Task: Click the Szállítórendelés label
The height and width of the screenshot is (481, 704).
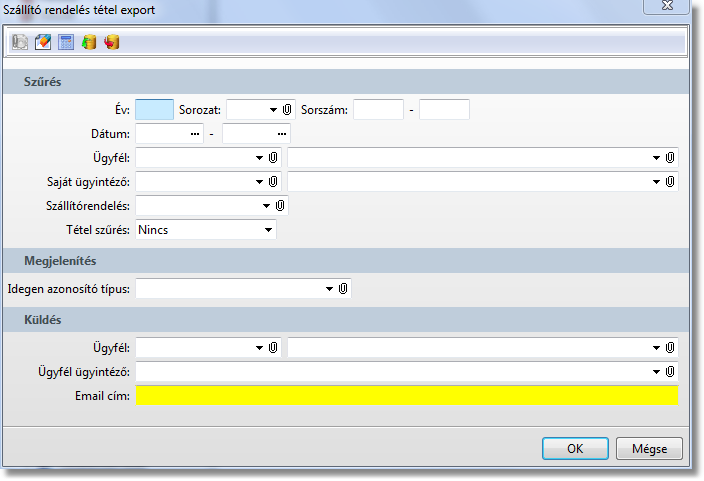Action: point(88,206)
